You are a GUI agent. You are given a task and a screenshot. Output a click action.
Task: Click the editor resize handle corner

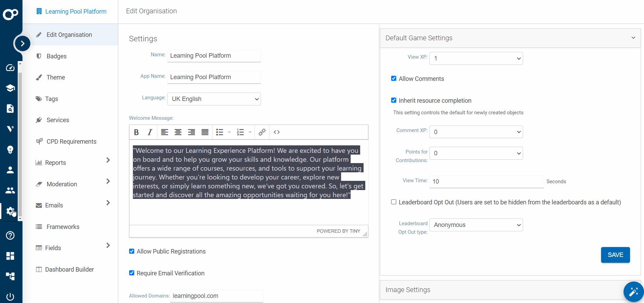coord(365,234)
